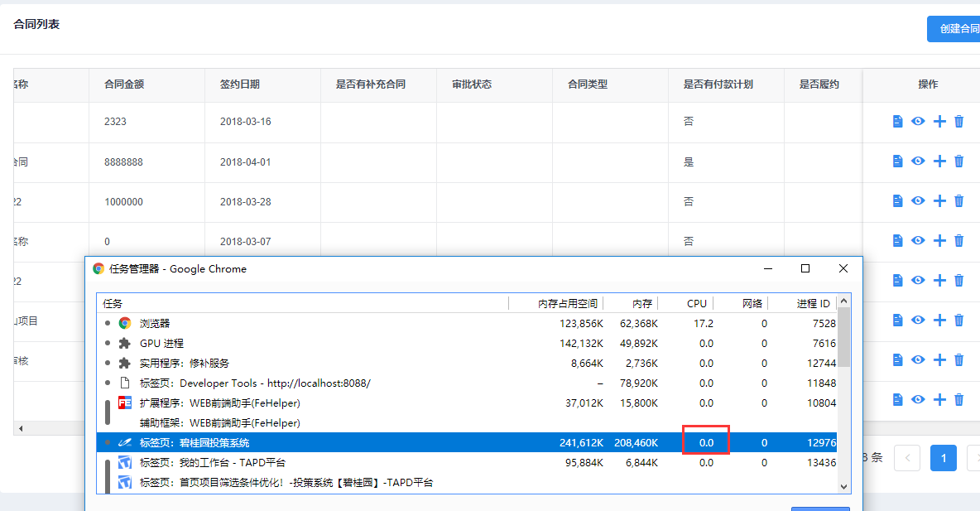This screenshot has height=511, width=980.
Task: Open document icon on the 2018-03-07 contract row
Action: tap(896, 240)
